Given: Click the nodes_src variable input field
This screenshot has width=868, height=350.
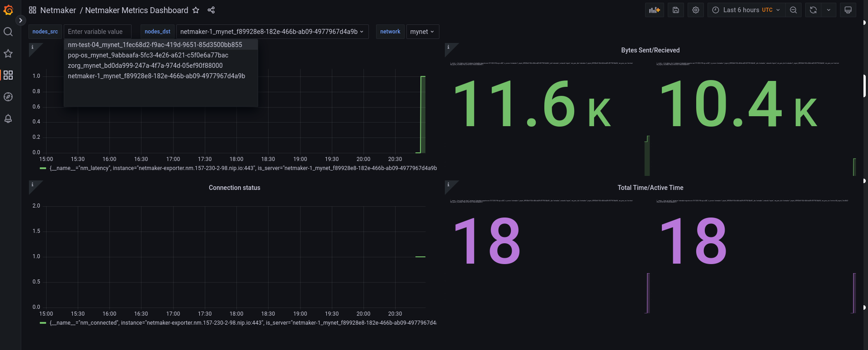Looking at the screenshot, I should (x=97, y=32).
